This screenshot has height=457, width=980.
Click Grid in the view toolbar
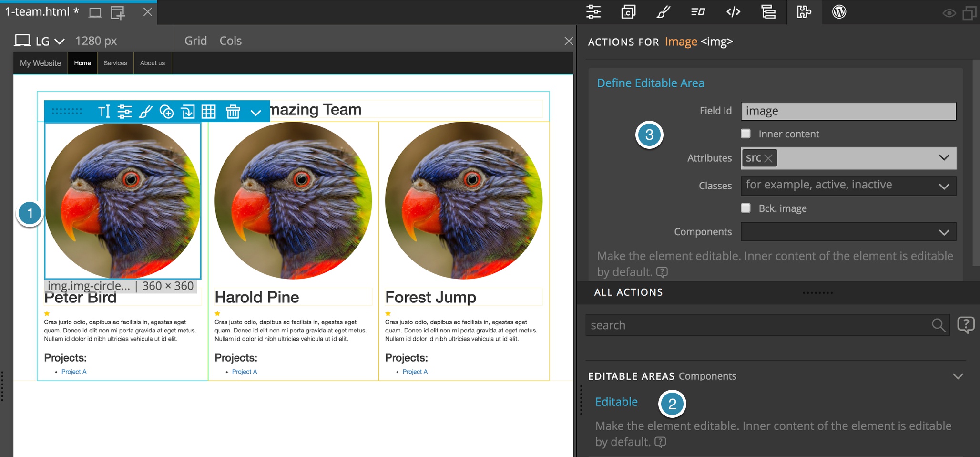[196, 41]
